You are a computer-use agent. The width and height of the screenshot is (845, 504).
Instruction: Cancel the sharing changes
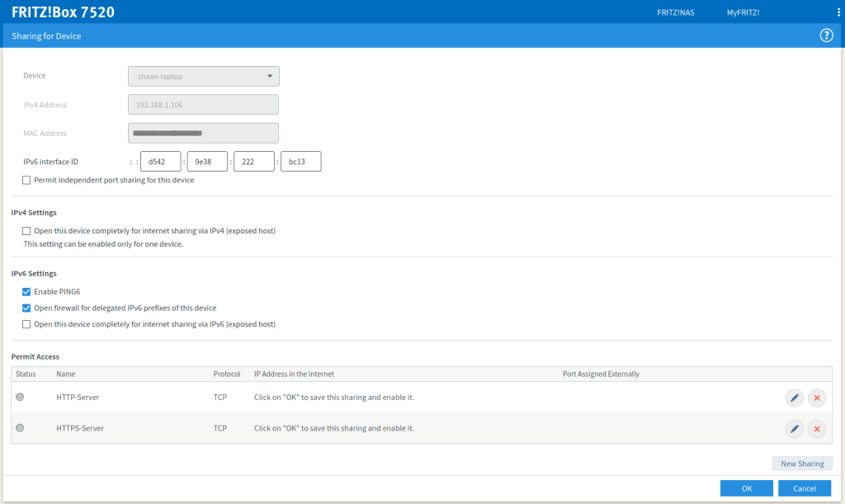(804, 488)
